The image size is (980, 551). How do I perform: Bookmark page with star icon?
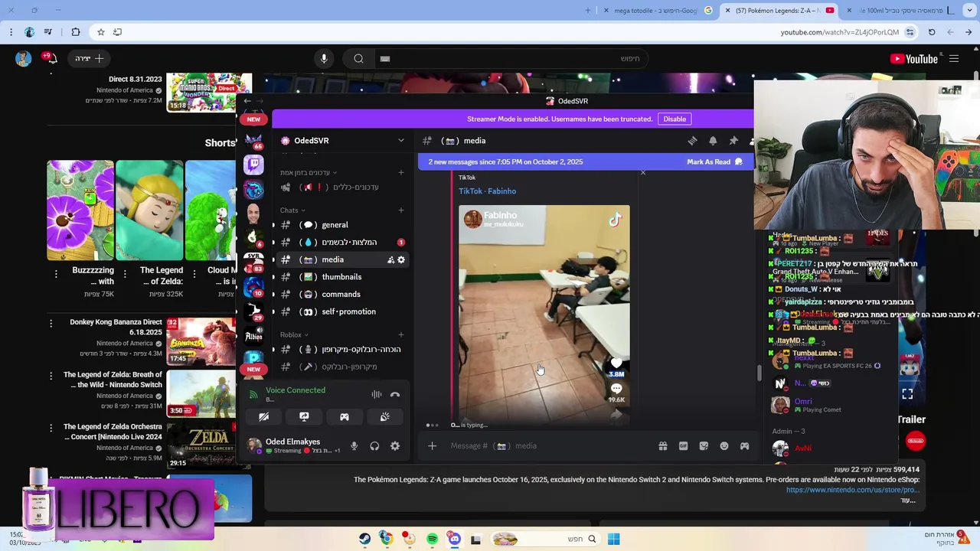coord(100,32)
